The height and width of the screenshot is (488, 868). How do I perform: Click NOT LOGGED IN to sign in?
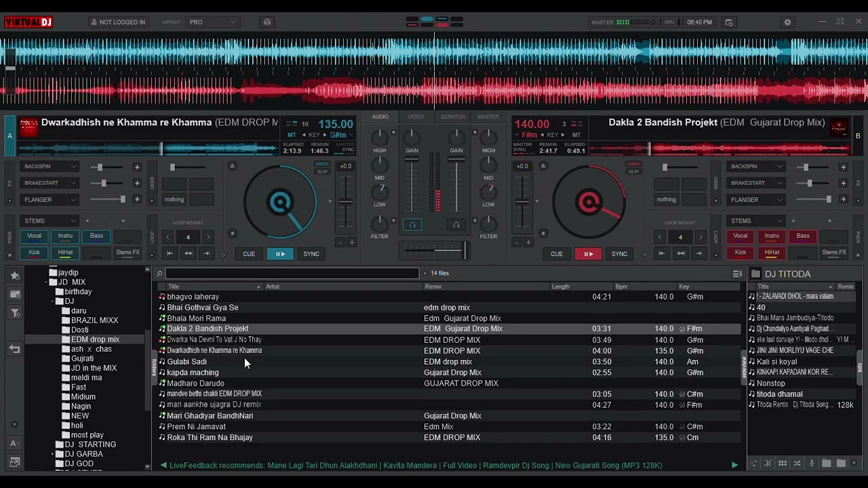tap(117, 22)
